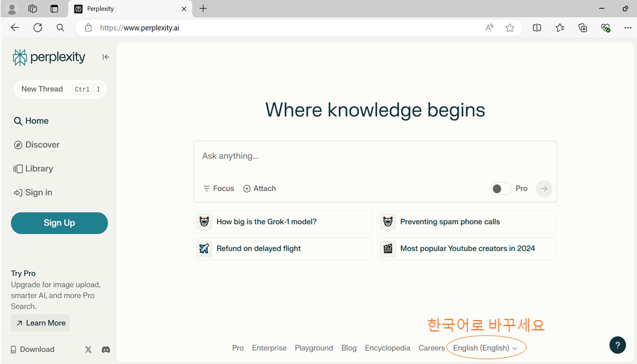The width and height of the screenshot is (637, 364).
Task: Select 'How big is the Grok-1 model?' suggestion
Action: [283, 222]
